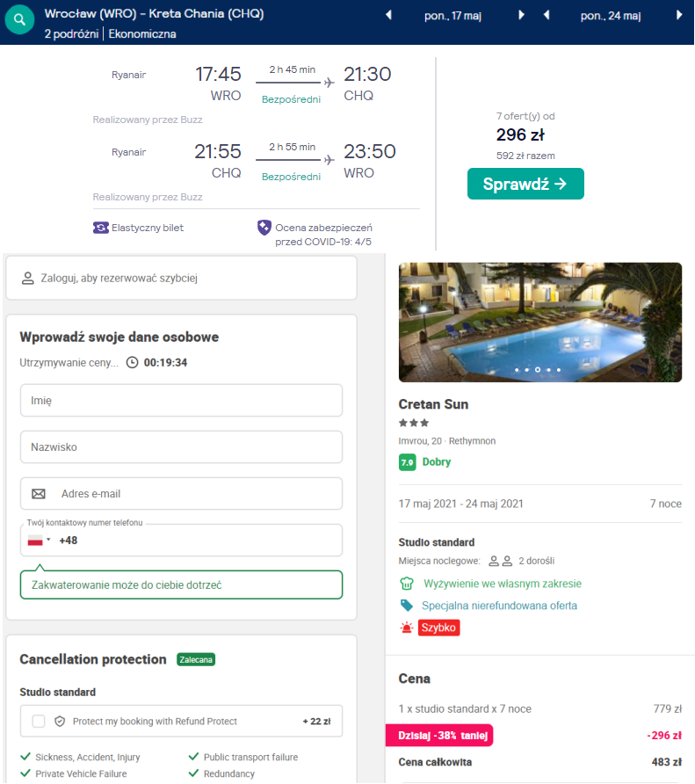Open the +48 country code dropdown

coord(39,541)
